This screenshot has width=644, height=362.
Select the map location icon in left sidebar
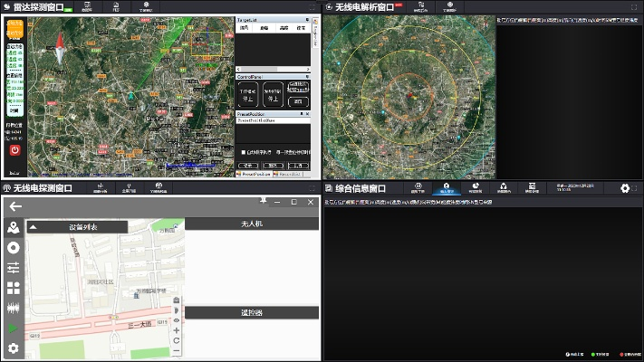pos(14,227)
